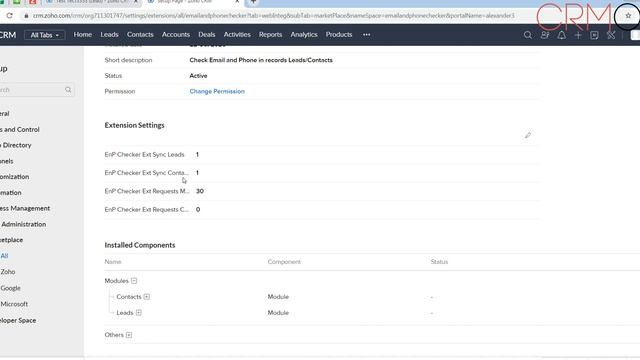Open Developer Space in sidebar
640x360 pixels.
click(x=18, y=320)
